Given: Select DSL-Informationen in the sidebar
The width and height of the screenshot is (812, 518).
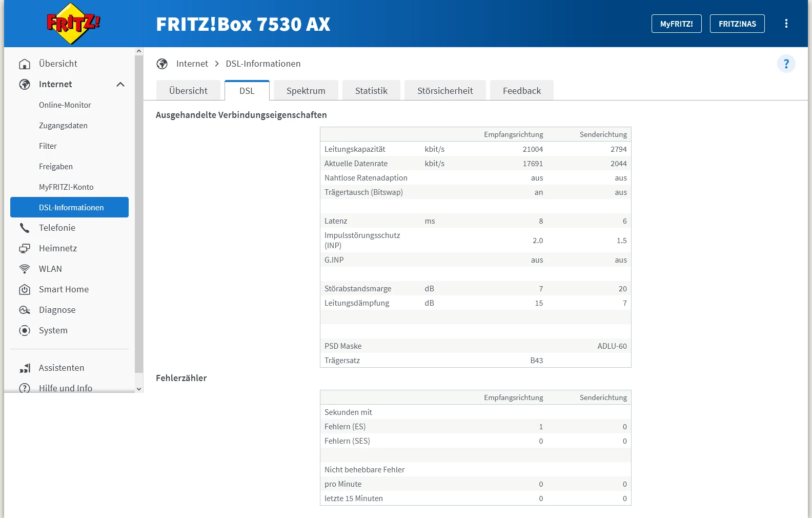Looking at the screenshot, I should point(69,207).
